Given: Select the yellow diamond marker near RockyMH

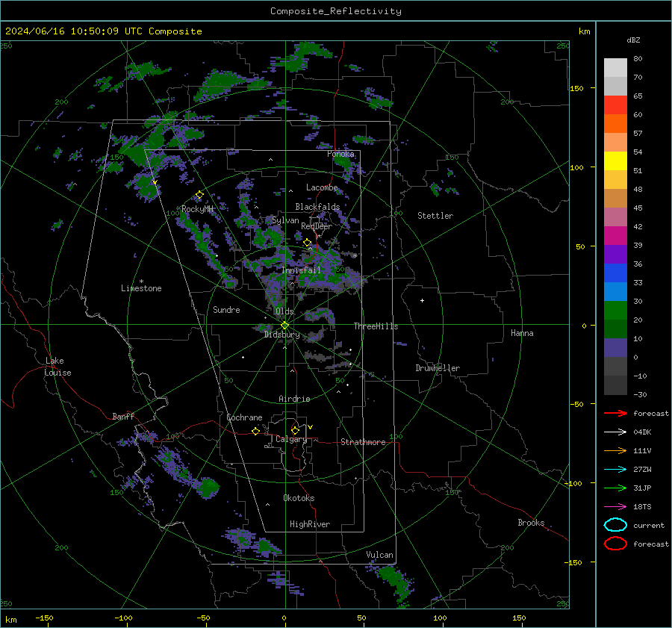Looking at the screenshot, I should (x=199, y=195).
